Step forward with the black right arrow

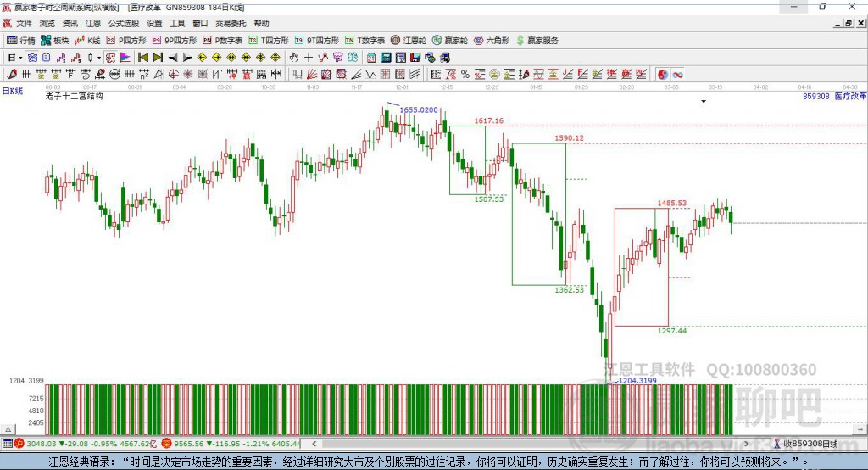pyautogui.click(x=187, y=58)
